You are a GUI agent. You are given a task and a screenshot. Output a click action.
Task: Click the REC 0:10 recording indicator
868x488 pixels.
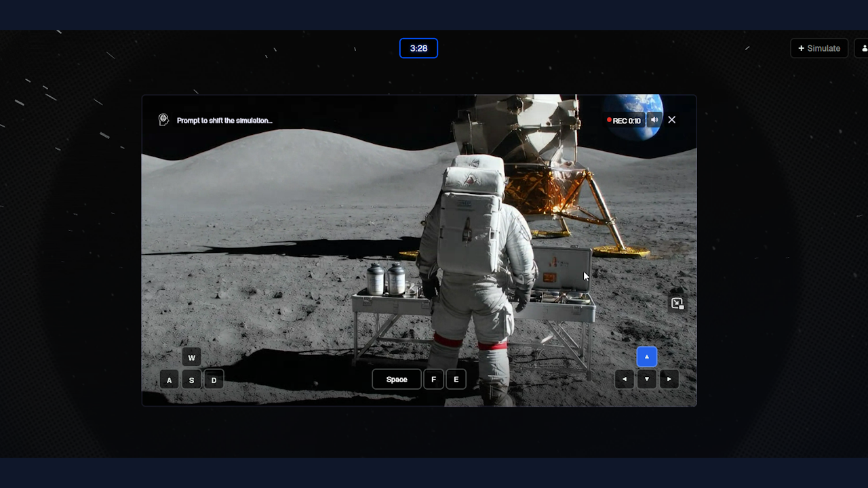click(x=624, y=121)
